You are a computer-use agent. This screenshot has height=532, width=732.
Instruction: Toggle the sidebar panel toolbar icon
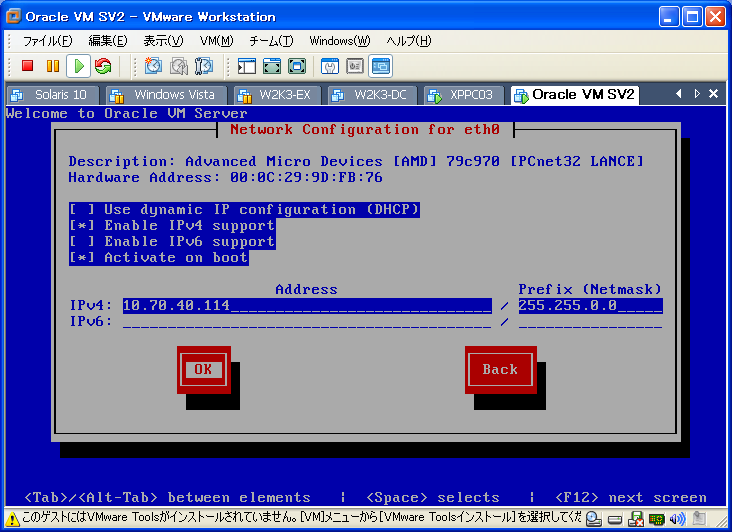[x=246, y=66]
